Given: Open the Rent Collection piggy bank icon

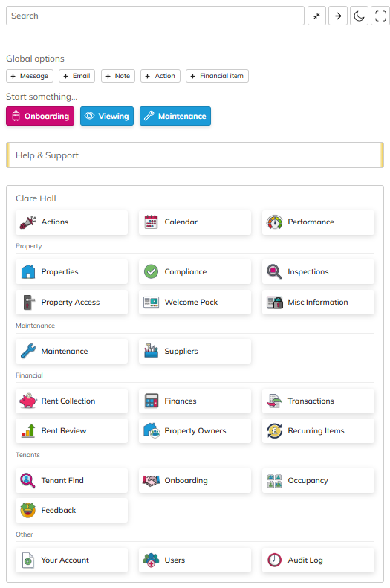Looking at the screenshot, I should pyautogui.click(x=28, y=401).
